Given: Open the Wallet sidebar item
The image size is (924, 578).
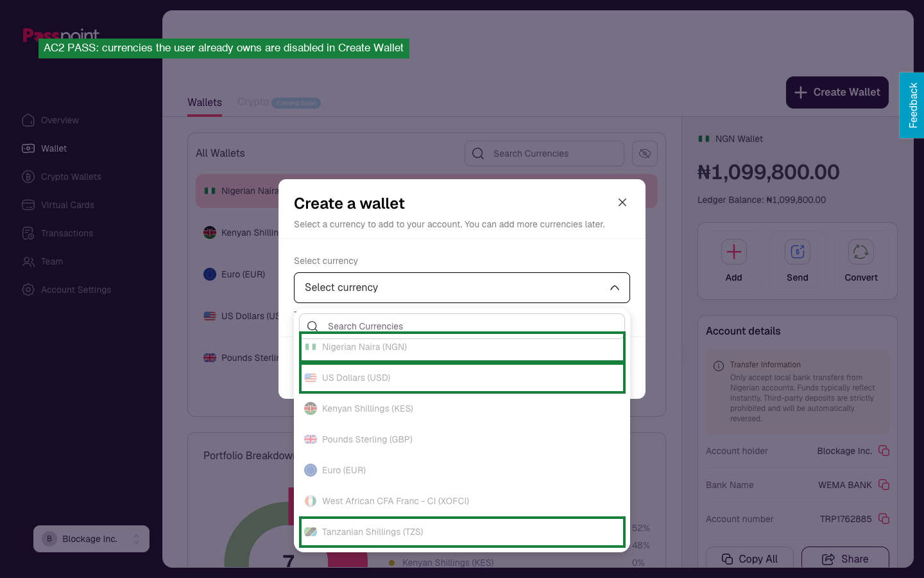Looking at the screenshot, I should 44,148.
